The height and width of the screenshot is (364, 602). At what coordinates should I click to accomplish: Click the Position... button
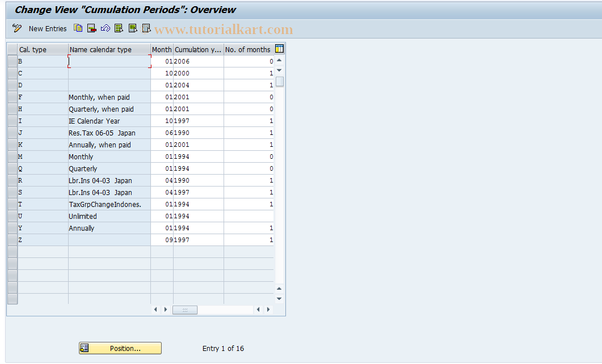[x=120, y=348]
